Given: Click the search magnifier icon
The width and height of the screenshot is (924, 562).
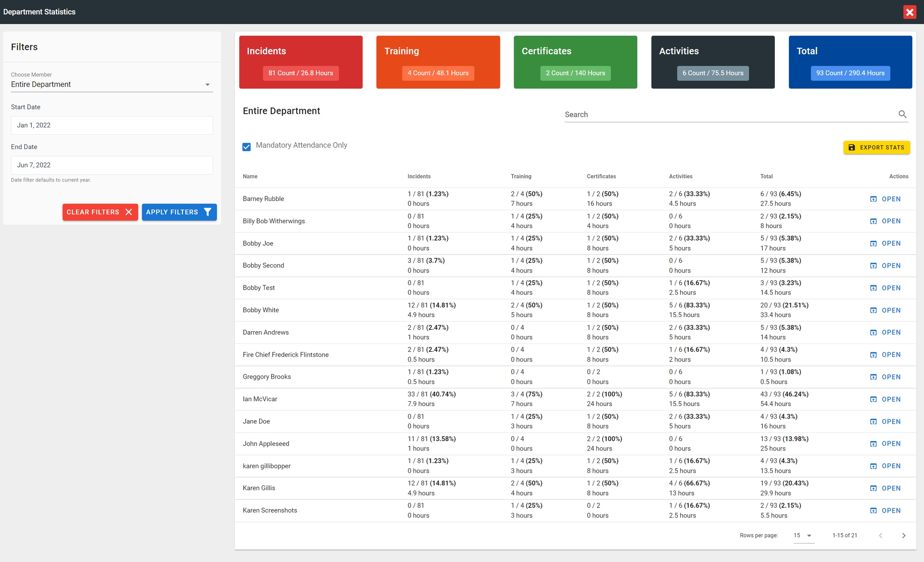Looking at the screenshot, I should click(x=902, y=114).
